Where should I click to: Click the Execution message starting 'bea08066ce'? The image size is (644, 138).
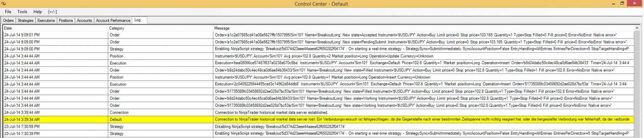point(424,63)
